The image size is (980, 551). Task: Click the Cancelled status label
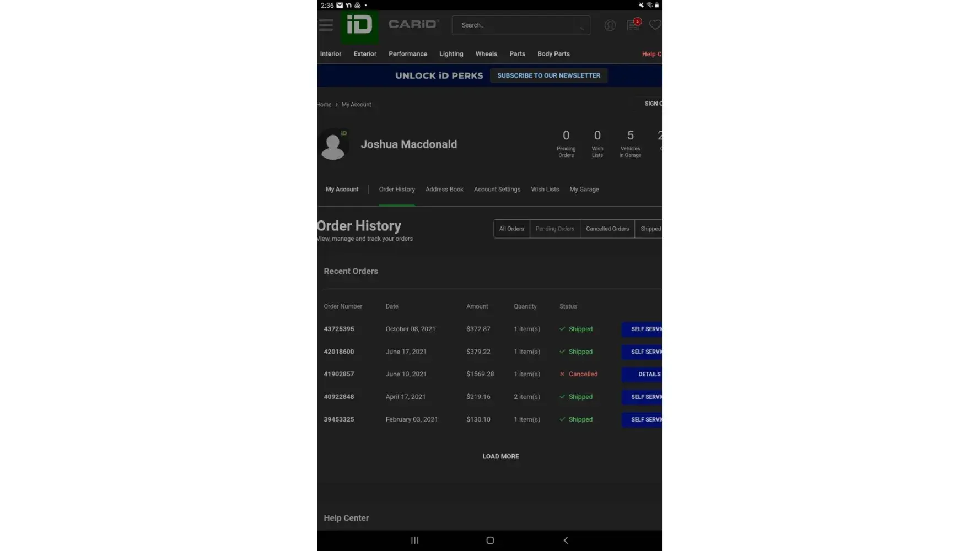tap(583, 374)
